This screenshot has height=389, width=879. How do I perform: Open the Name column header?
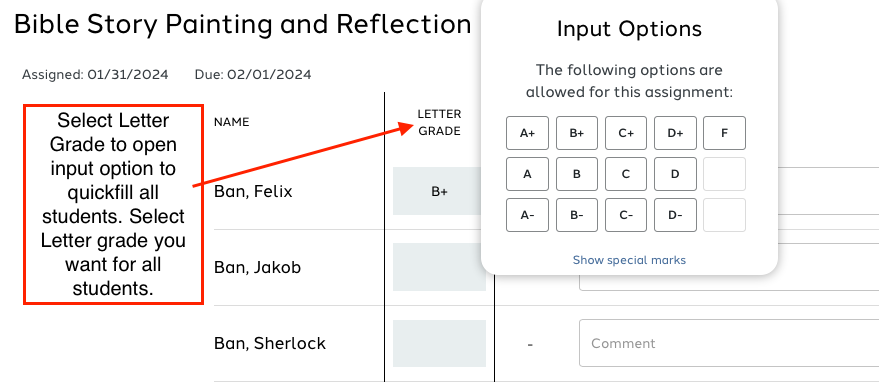[x=232, y=122]
